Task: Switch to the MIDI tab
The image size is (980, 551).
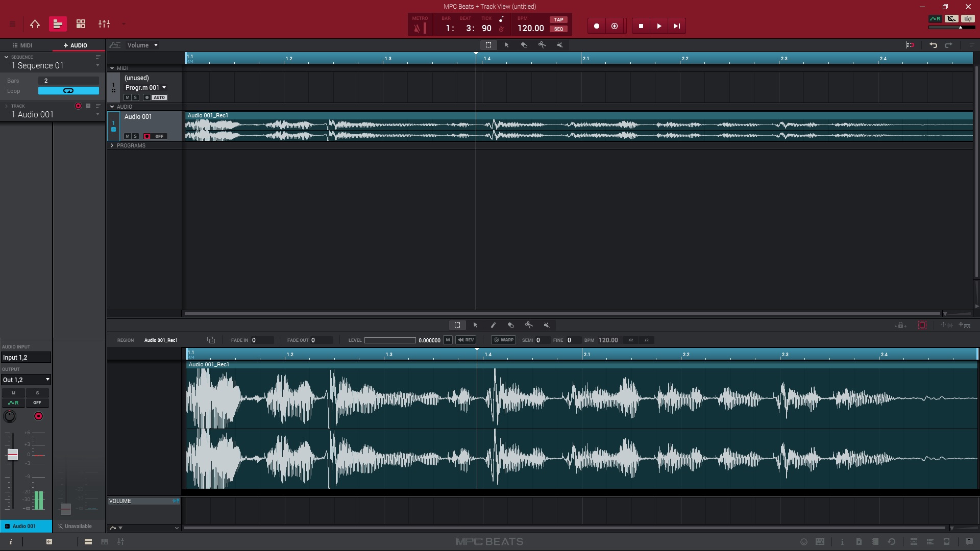Action: point(22,45)
